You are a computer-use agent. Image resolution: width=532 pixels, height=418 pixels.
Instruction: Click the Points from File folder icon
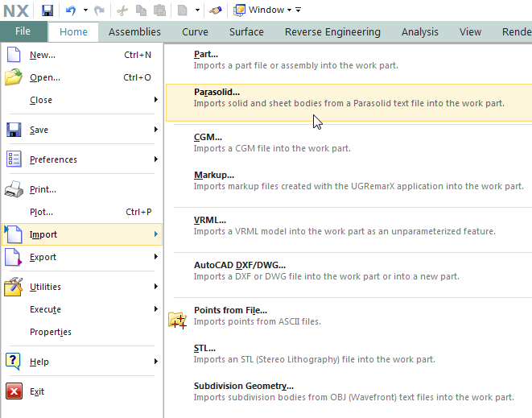[177, 321]
